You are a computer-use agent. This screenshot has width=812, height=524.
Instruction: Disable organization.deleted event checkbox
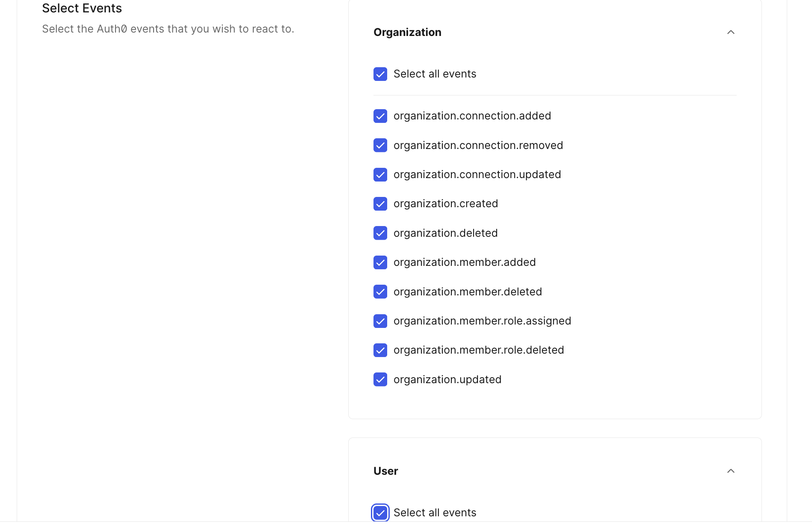(x=380, y=233)
